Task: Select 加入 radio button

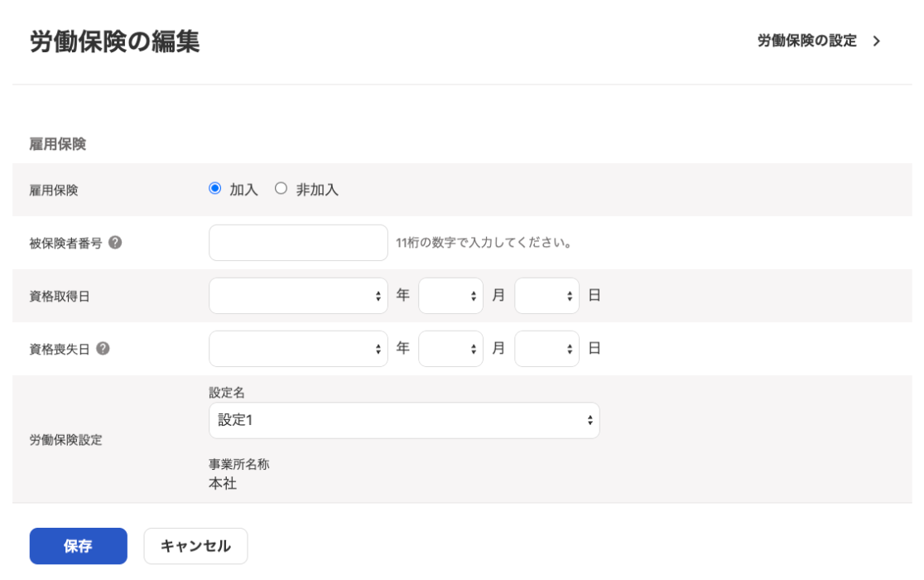Action: (215, 188)
